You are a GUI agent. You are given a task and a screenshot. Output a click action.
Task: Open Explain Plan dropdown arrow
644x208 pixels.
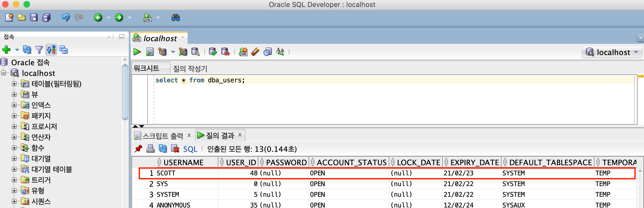(x=173, y=52)
